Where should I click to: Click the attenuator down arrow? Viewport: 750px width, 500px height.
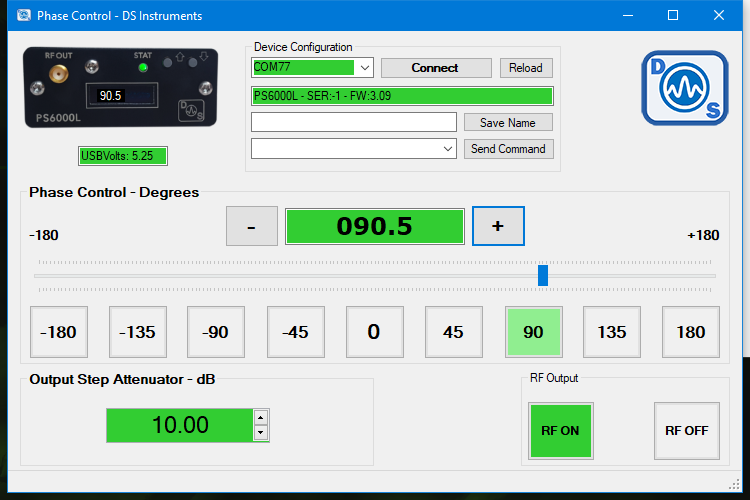point(260,433)
